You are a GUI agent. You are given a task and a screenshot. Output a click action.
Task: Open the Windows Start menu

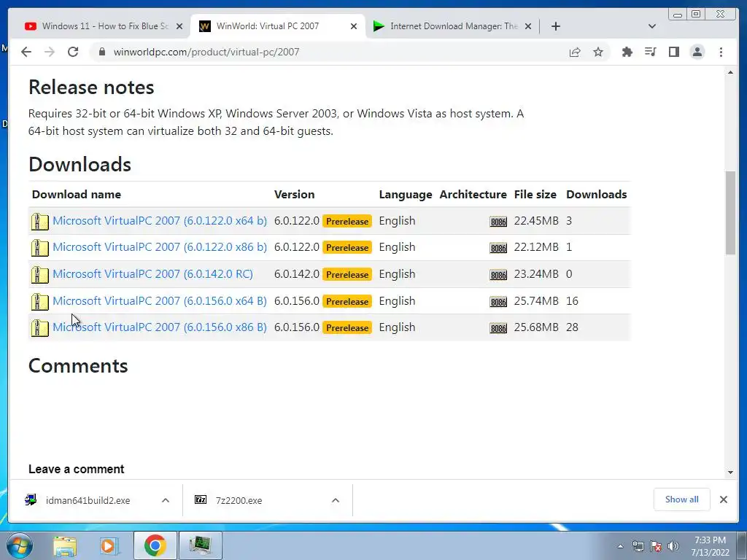[x=20, y=545]
